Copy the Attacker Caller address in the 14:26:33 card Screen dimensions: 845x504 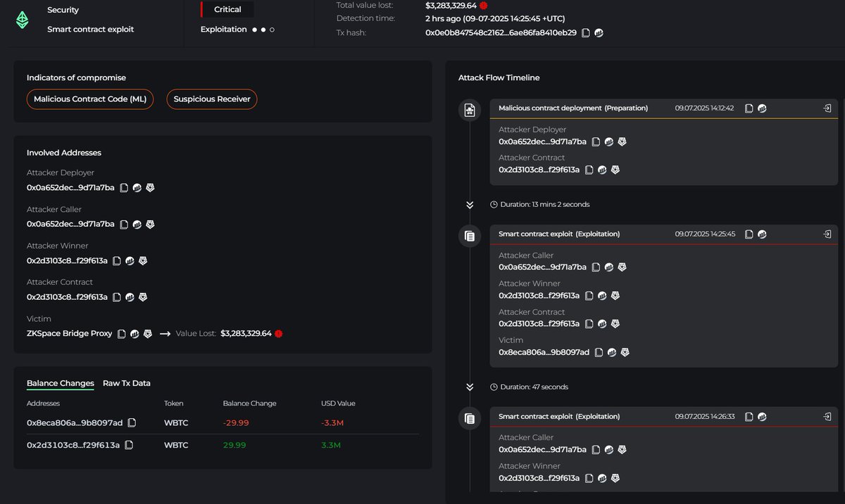596,449
